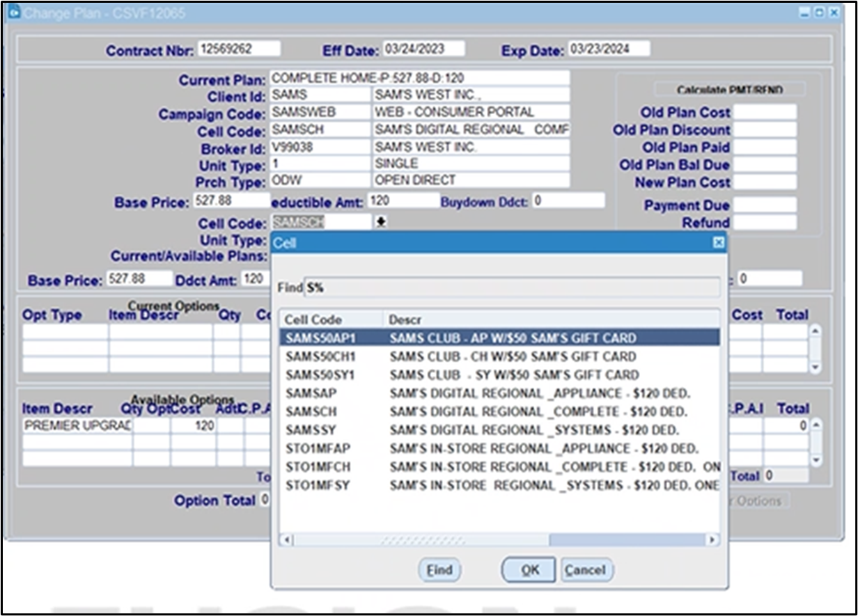Image resolution: width=858 pixels, height=616 pixels.
Task: Click the Find button in Cell dialog
Action: point(439,570)
